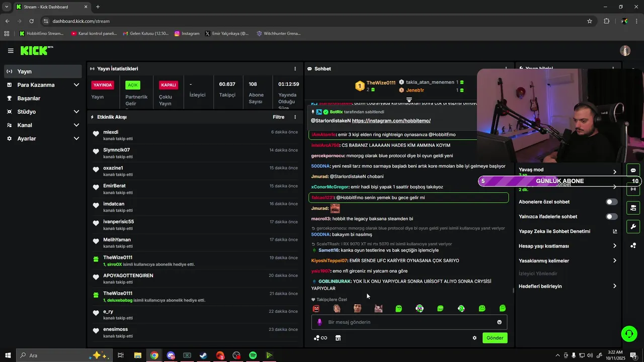Click the microphone icon in chat input
Viewport: 644px width, 362px height.
[319, 322]
